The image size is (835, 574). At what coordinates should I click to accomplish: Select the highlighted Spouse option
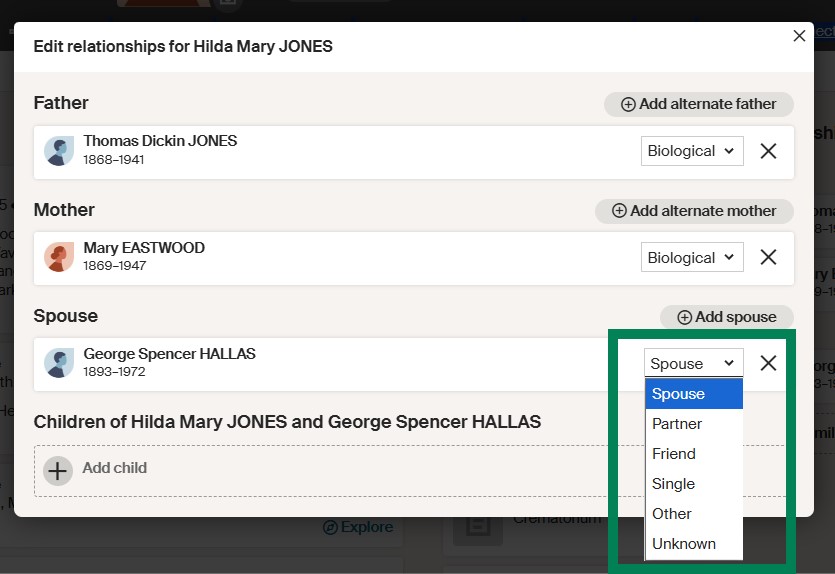pyautogui.click(x=678, y=394)
